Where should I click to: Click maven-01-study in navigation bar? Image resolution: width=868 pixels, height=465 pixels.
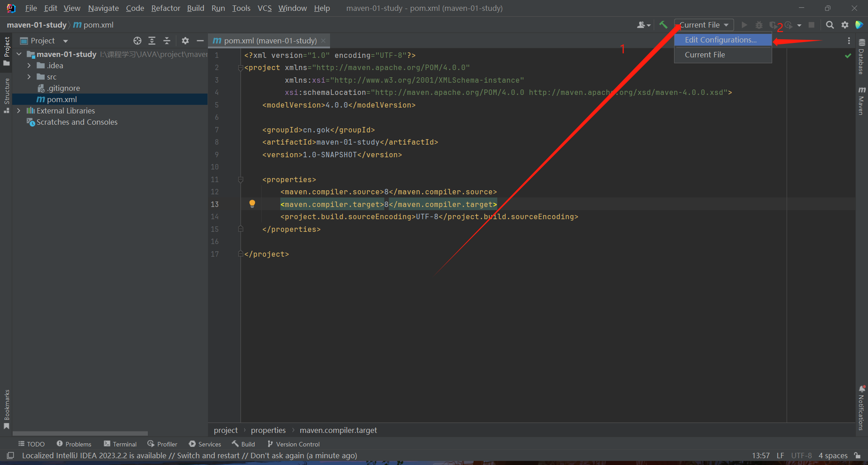click(37, 25)
